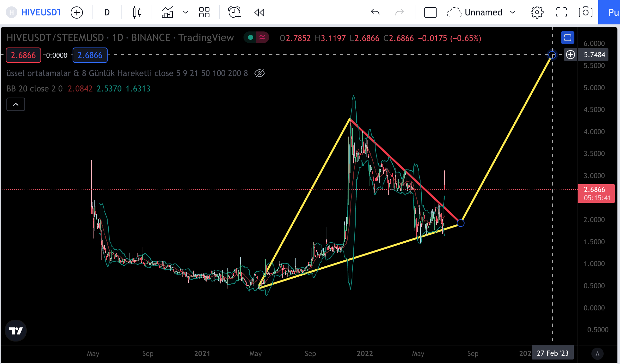Take a chart snapshot with camera
Image resolution: width=620 pixels, height=364 pixels.
click(586, 13)
